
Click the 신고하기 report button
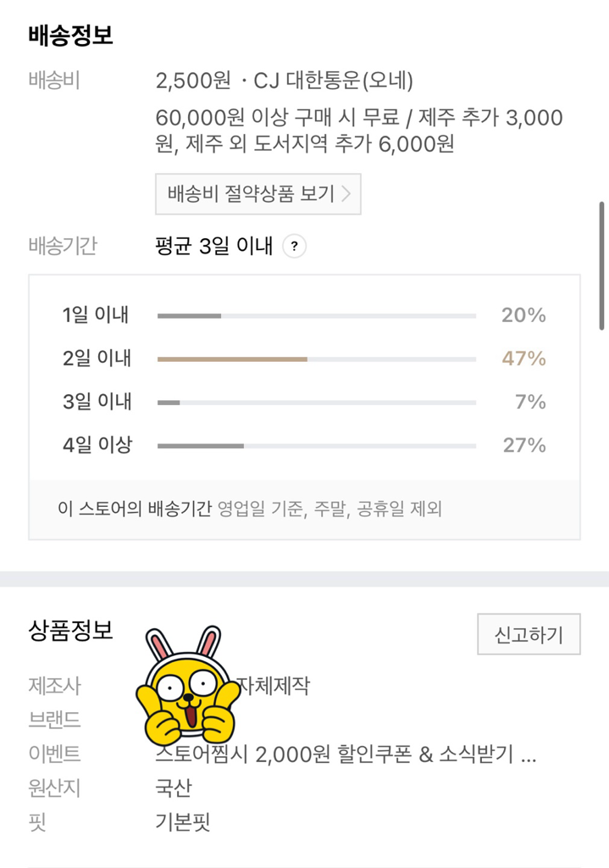point(529,634)
